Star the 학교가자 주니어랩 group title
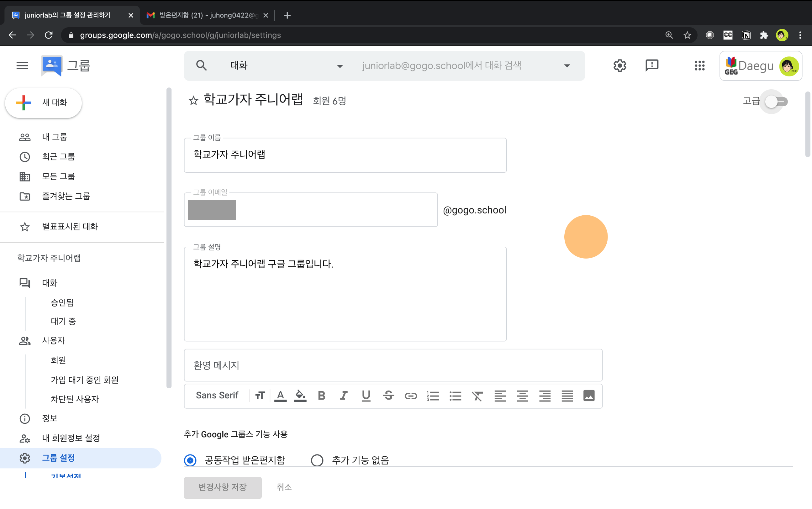This screenshot has width=812, height=509. 193,101
